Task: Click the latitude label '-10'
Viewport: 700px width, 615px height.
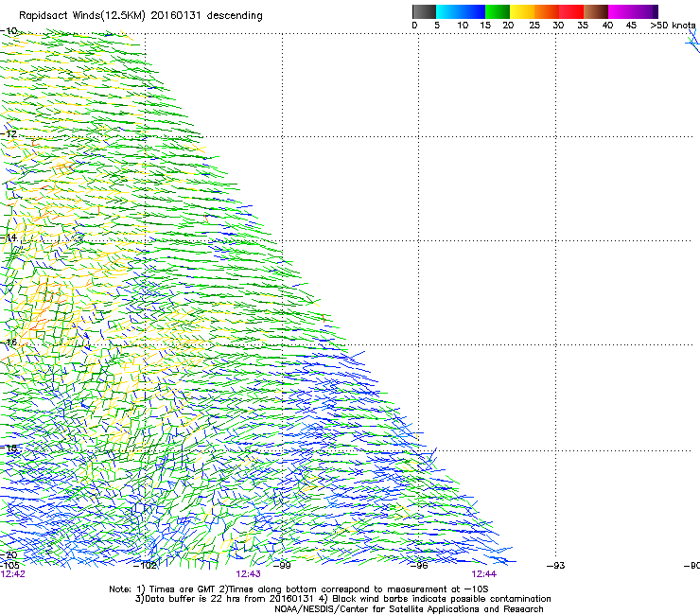Action: click(9, 31)
